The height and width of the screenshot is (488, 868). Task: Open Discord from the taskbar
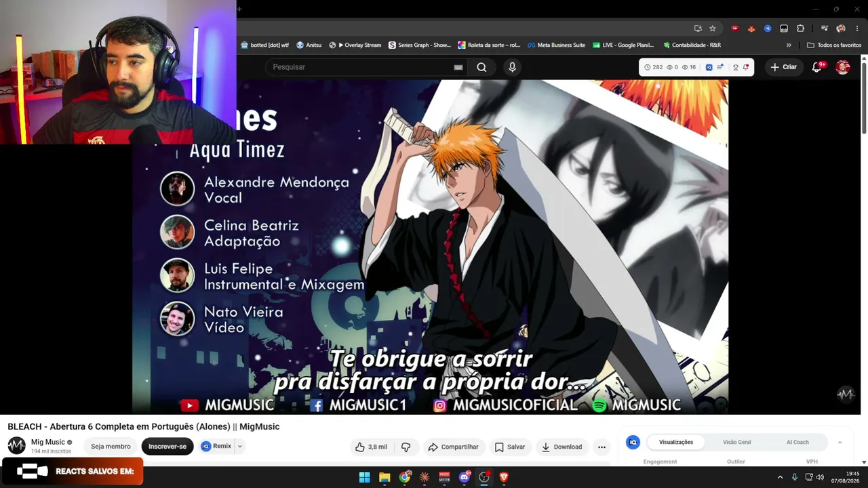tap(465, 477)
